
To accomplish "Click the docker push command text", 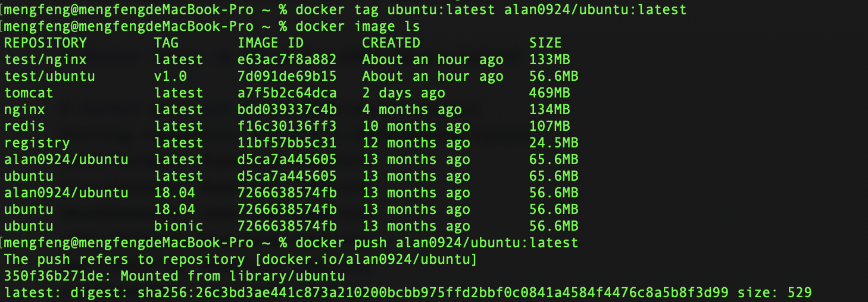I will [436, 243].
